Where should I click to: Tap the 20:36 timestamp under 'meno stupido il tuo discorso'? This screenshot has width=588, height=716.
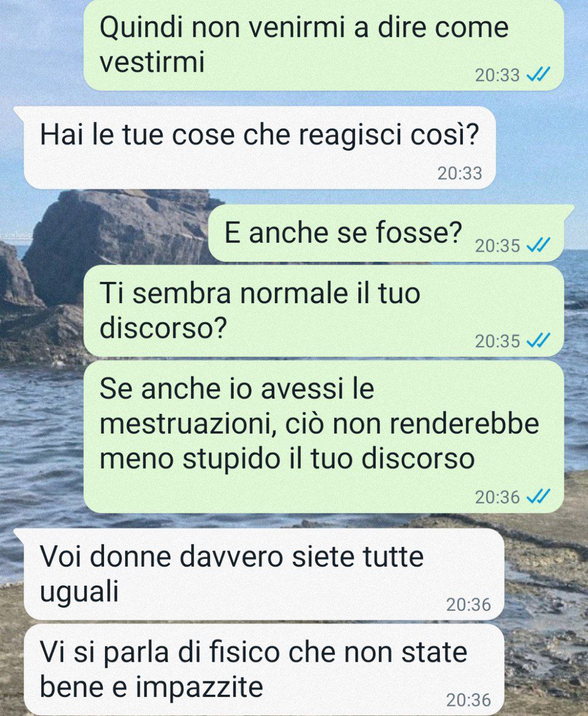pyautogui.click(x=497, y=496)
